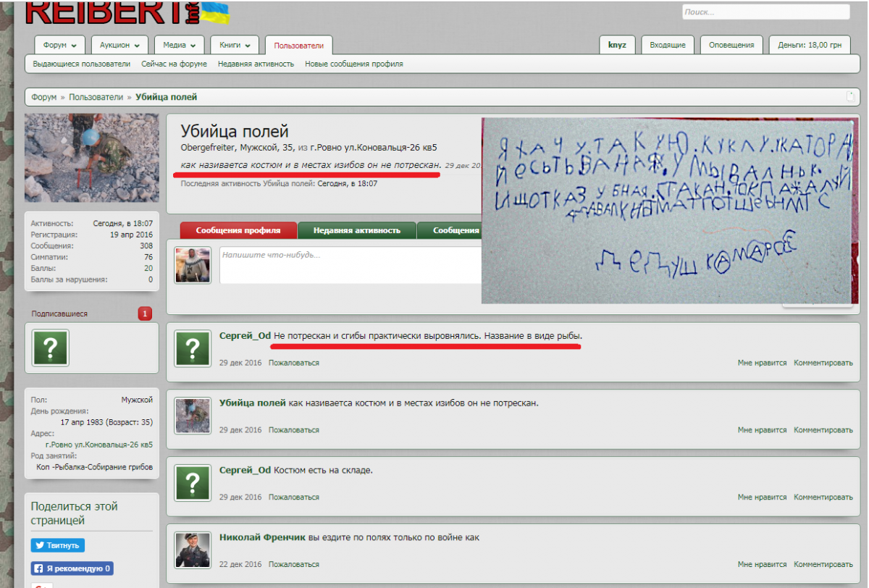This screenshot has width=869, height=588.
Task: Switch to Недавняя активность profile tab
Action: [357, 230]
